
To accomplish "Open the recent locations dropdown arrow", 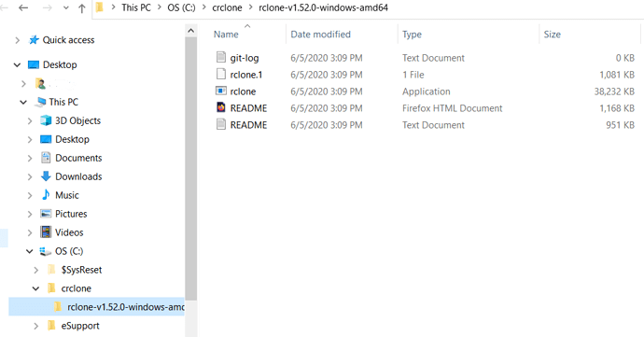I will [65, 7].
